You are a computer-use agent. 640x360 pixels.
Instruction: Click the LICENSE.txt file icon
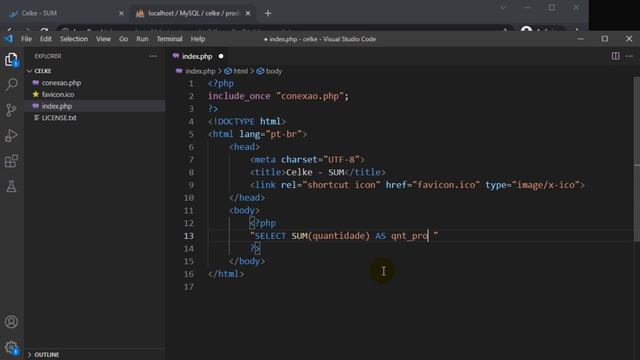point(36,118)
